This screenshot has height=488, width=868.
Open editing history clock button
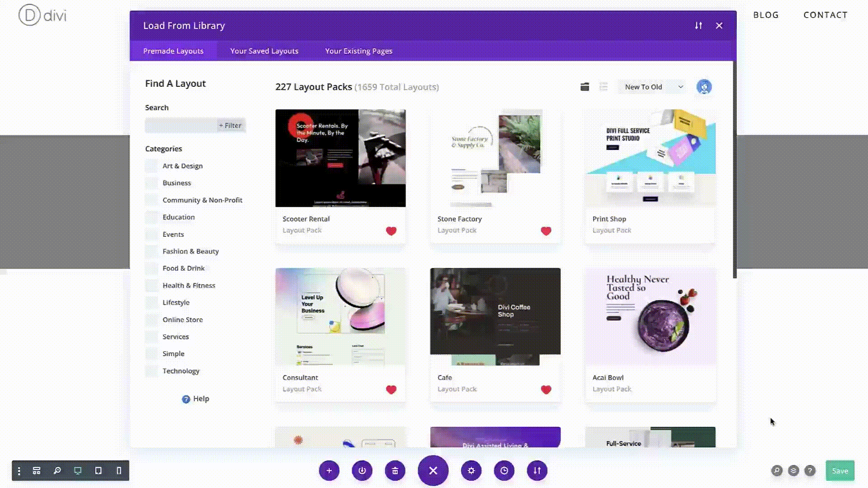click(504, 471)
